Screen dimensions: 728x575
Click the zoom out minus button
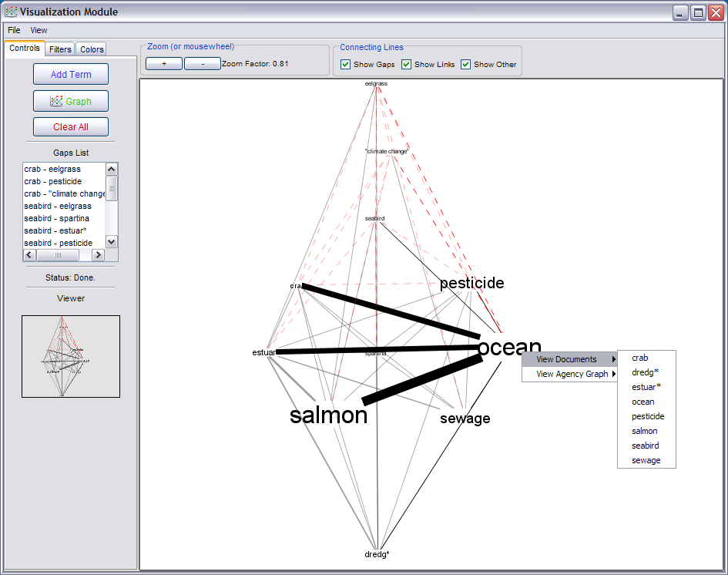[203, 64]
